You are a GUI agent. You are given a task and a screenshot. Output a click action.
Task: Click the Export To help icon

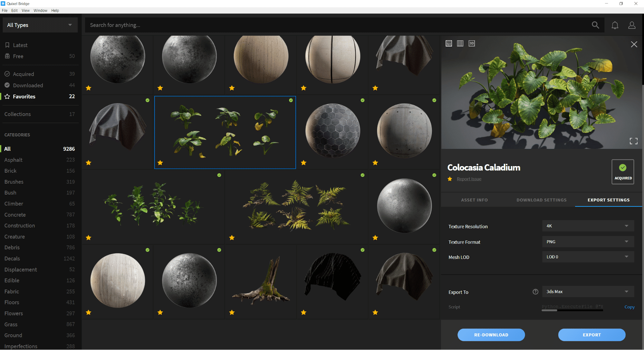coord(535,292)
